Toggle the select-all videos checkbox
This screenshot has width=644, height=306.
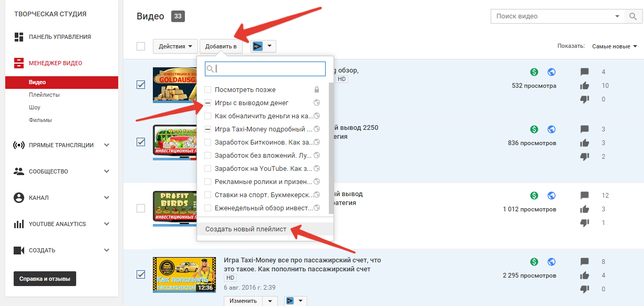[x=141, y=46]
